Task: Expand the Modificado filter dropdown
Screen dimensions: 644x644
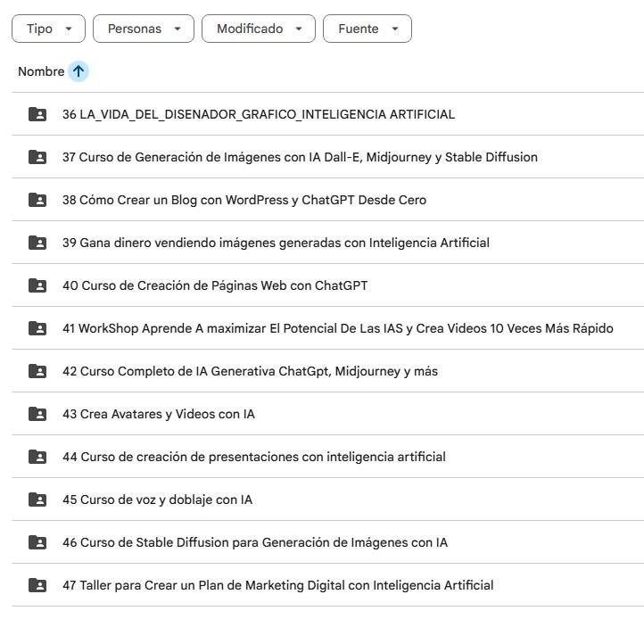Action: tap(259, 29)
